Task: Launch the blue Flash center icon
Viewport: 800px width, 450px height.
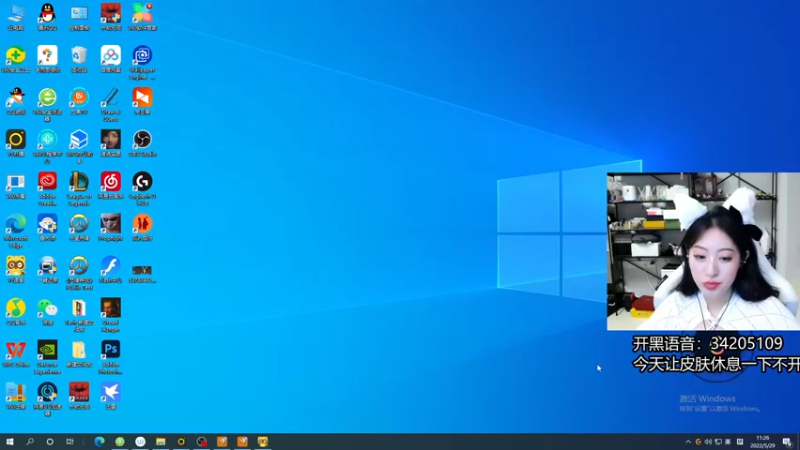Action: (111, 269)
